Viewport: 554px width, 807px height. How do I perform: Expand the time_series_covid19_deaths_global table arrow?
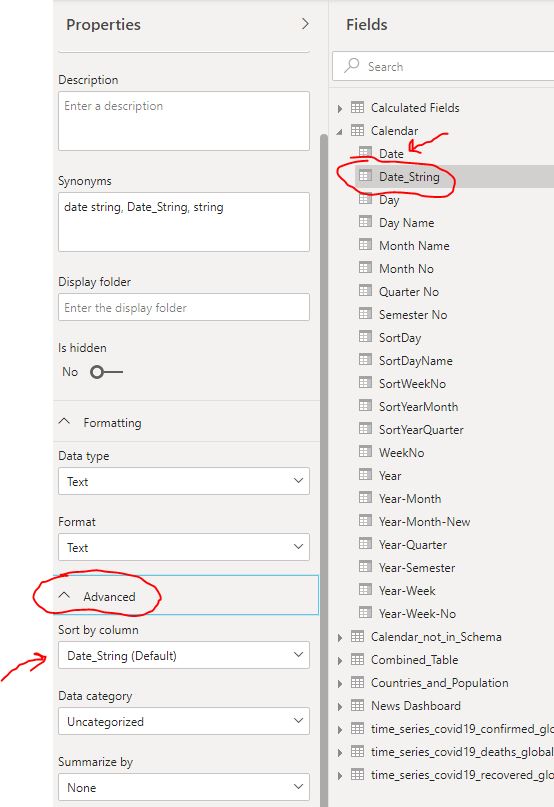(340, 752)
